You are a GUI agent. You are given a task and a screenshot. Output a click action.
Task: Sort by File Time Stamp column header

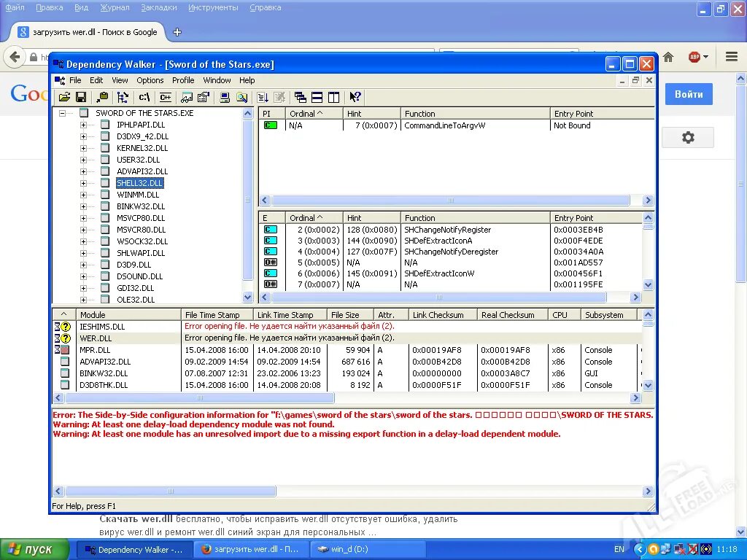pyautogui.click(x=217, y=315)
